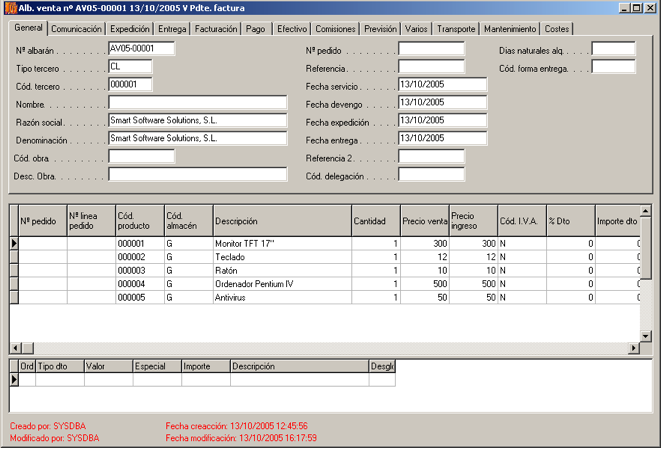Switch to the Costes tab
Viewport: 663px width, 450px height.
[x=558, y=29]
